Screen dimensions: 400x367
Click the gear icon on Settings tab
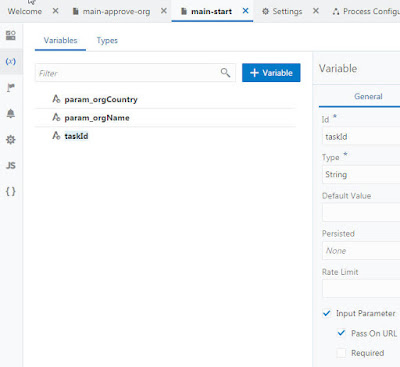(265, 11)
